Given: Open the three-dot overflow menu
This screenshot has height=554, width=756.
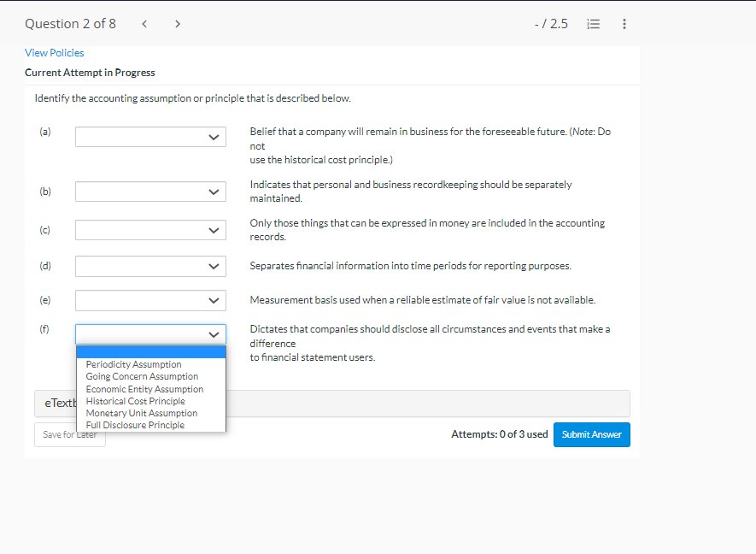Looking at the screenshot, I should pyautogui.click(x=624, y=24).
